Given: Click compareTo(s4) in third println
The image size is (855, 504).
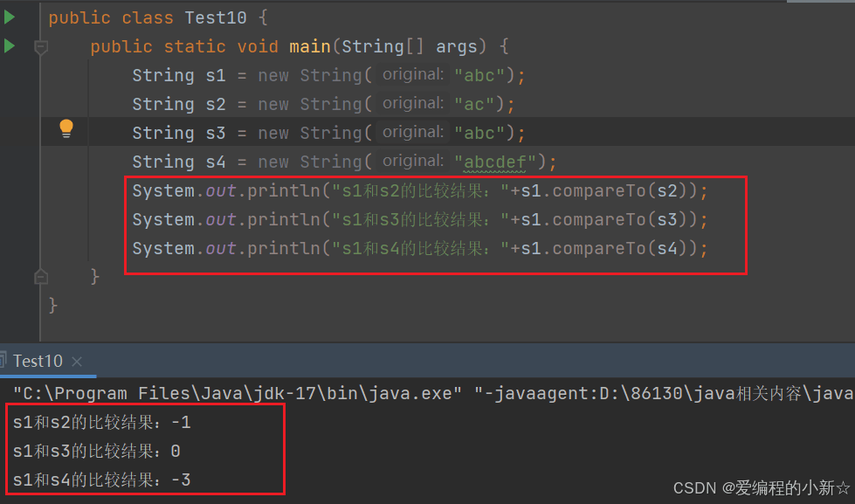Looking at the screenshot, I should coord(619,248).
